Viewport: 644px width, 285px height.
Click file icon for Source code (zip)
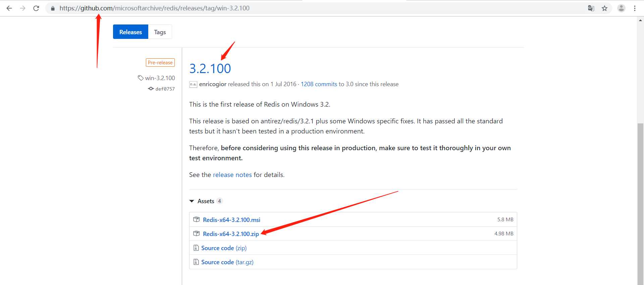(196, 248)
